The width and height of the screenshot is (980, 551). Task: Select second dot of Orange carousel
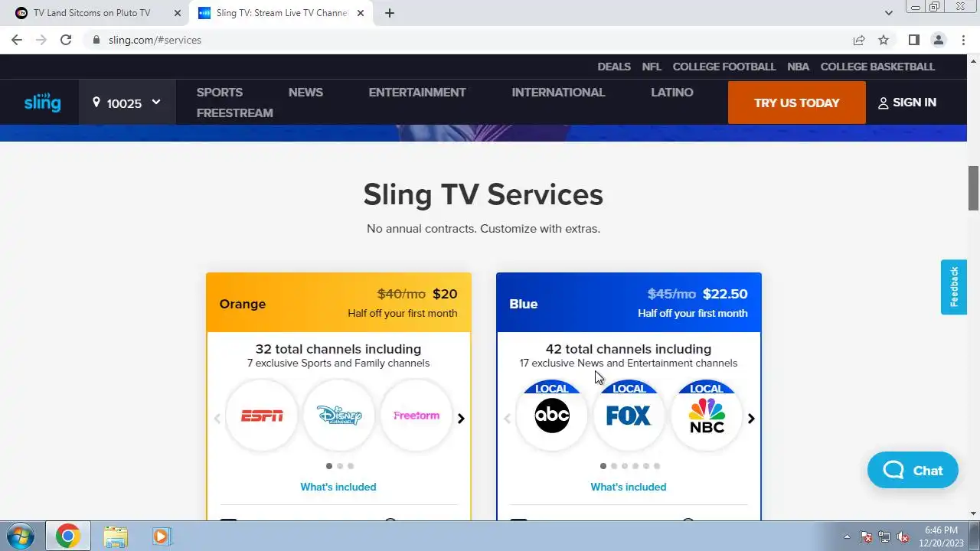tap(340, 466)
